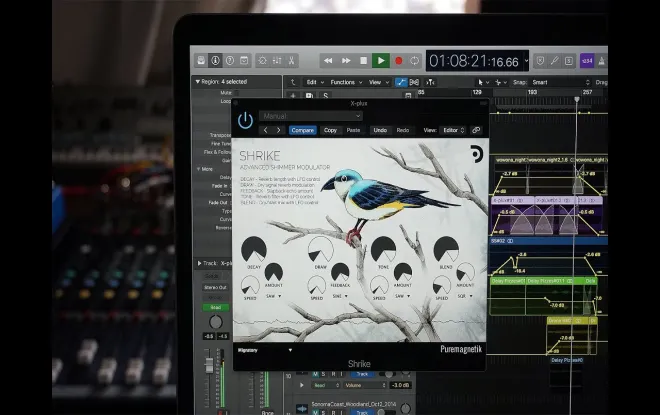660x415 pixels.
Task: Click the back arrow icon in tracks menu bar
Action: (293, 82)
